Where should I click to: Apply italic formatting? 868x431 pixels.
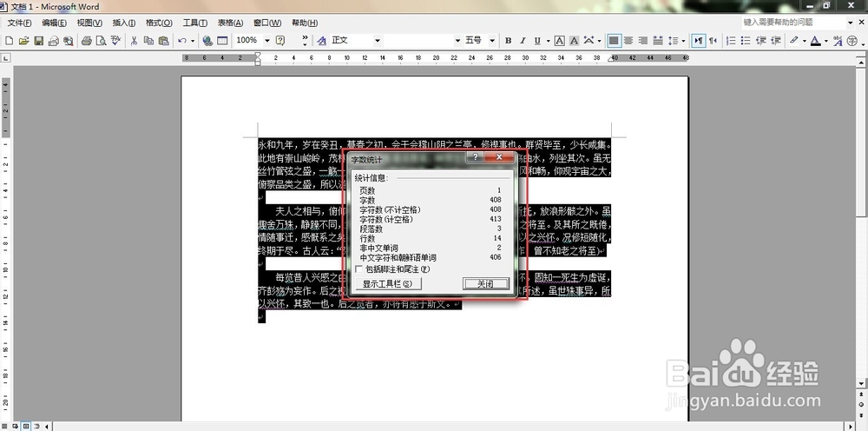click(x=523, y=41)
